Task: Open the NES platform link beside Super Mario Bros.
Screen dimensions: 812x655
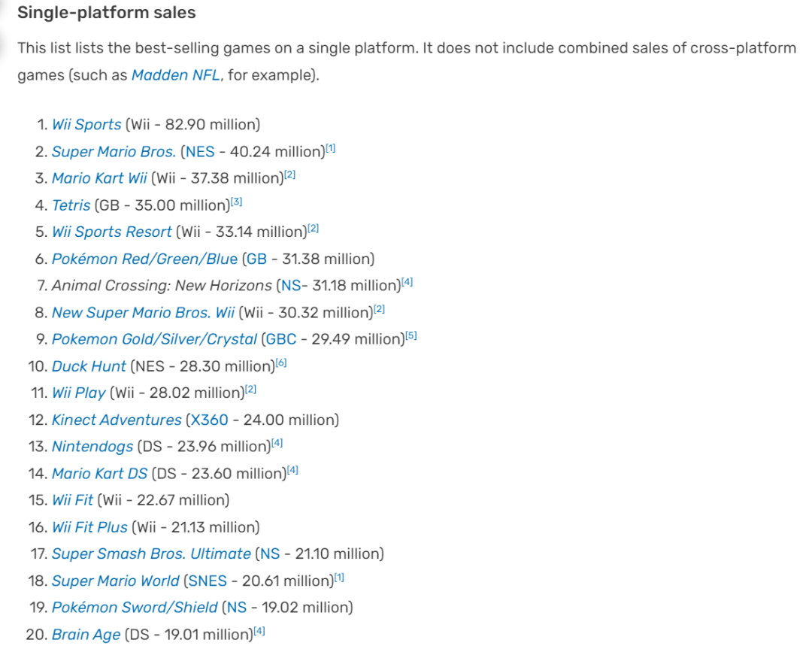Action: pyautogui.click(x=200, y=152)
